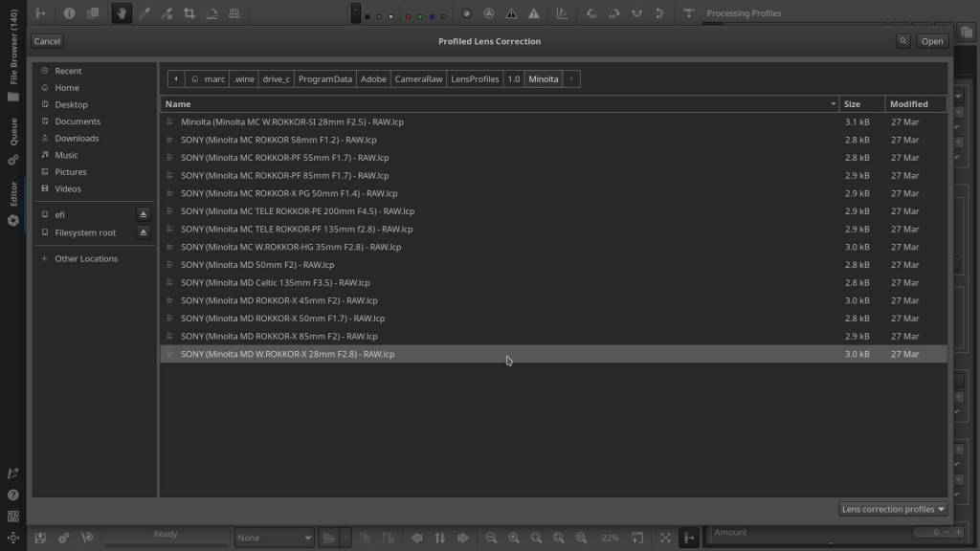Switch to the Editor tab

pos(13,203)
